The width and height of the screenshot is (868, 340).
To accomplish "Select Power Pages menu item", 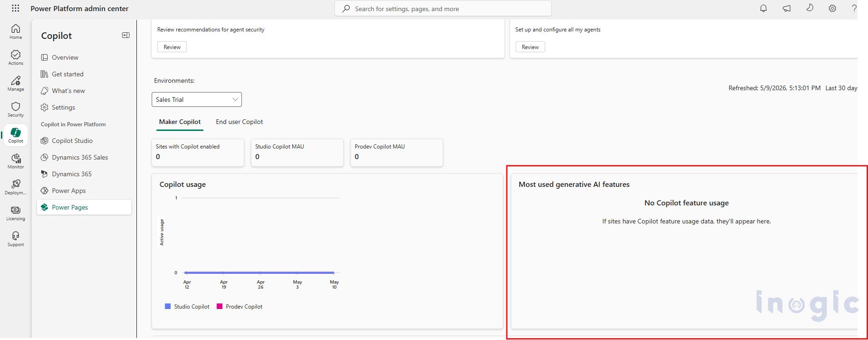I will click(84, 207).
